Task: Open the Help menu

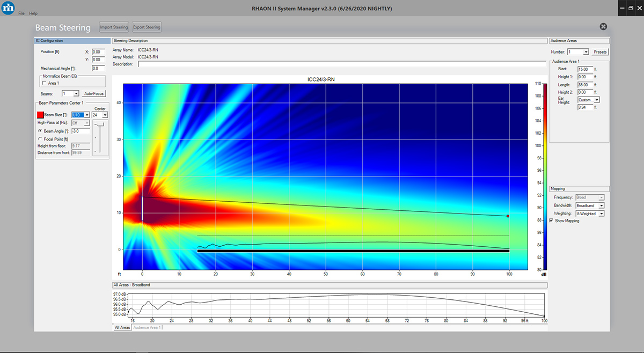Action: 33,13
